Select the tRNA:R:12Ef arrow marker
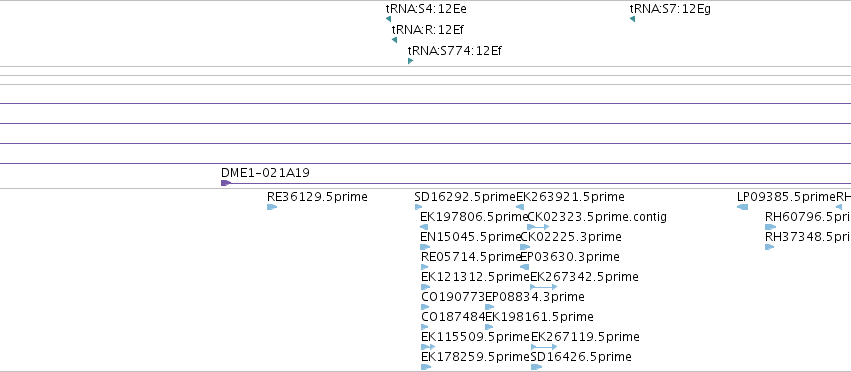This screenshot has height=372, width=851. (395, 40)
